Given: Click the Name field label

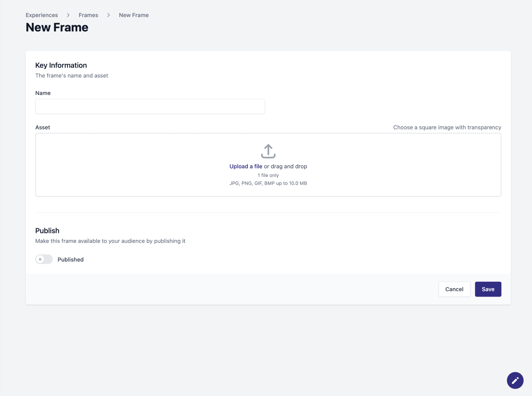Looking at the screenshot, I should [x=43, y=93].
